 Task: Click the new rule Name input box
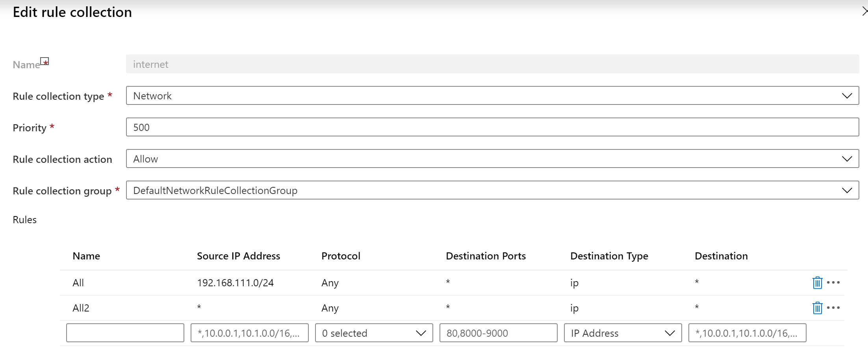point(125,333)
